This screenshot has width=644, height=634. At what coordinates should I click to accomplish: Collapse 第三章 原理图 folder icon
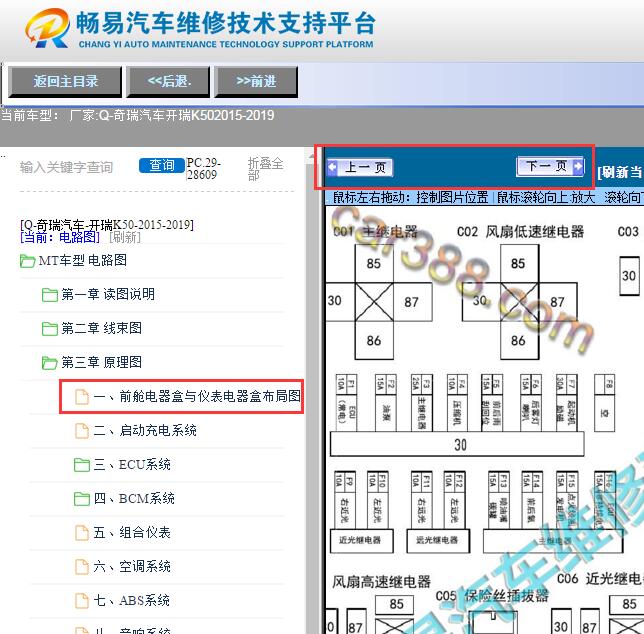[x=50, y=363]
